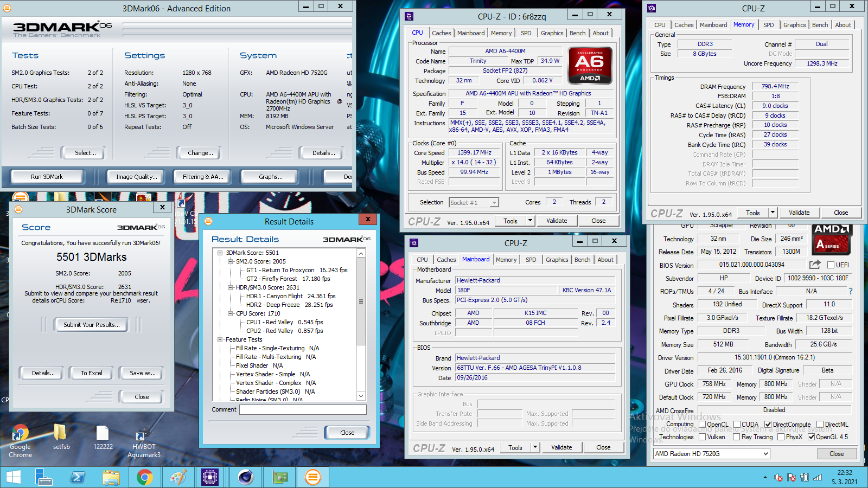Toggle the DirectML checkbox
Image resolution: width=868 pixels, height=488 pixels.
[x=820, y=425]
